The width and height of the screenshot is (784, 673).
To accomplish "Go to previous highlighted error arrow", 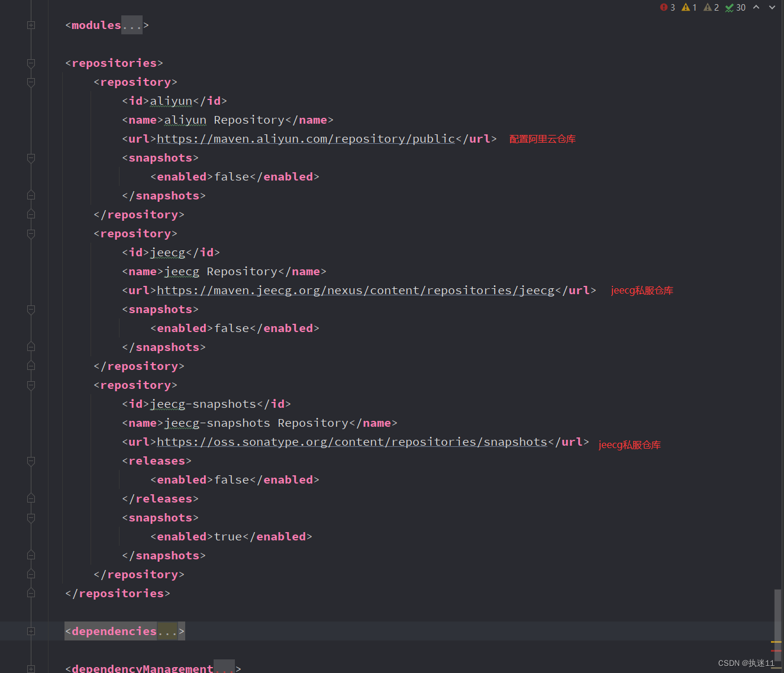I will click(x=756, y=8).
